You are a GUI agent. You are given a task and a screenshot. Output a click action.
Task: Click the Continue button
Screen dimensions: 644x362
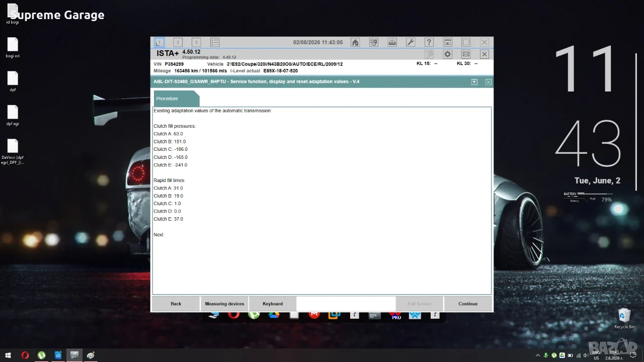[x=468, y=304]
